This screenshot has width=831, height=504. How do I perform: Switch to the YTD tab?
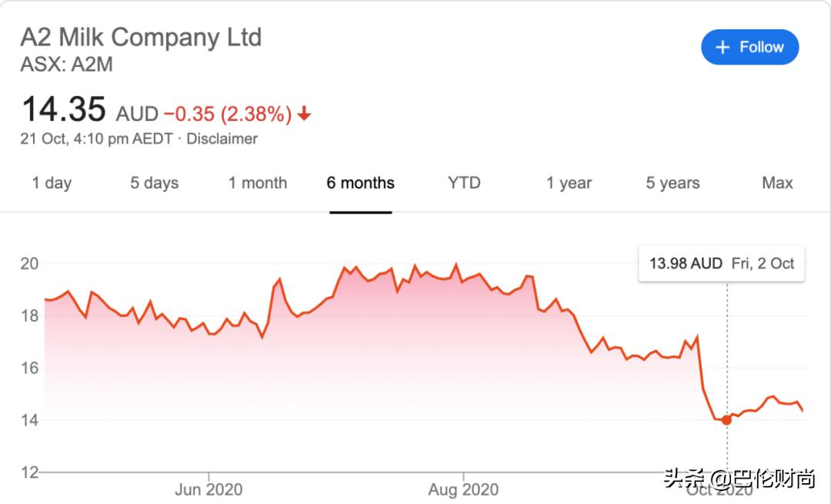click(464, 183)
